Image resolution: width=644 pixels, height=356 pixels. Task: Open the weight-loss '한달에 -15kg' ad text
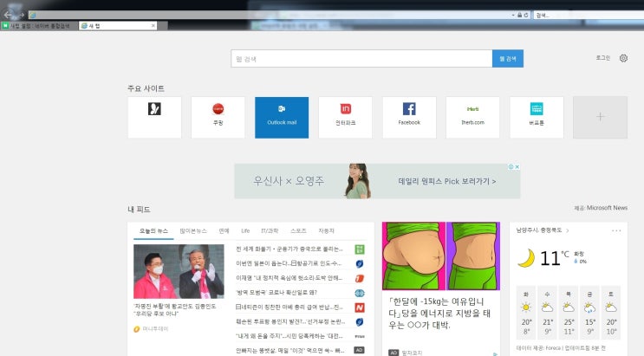[439, 314]
